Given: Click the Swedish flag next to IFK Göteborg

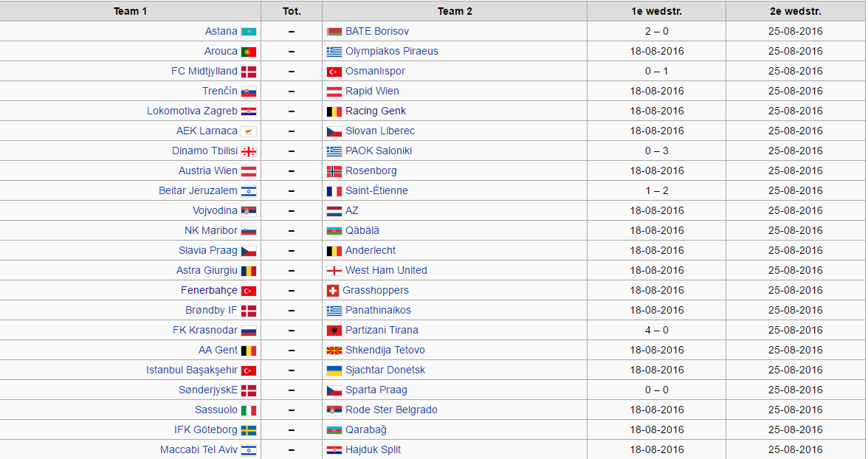Looking at the screenshot, I should point(249,431).
